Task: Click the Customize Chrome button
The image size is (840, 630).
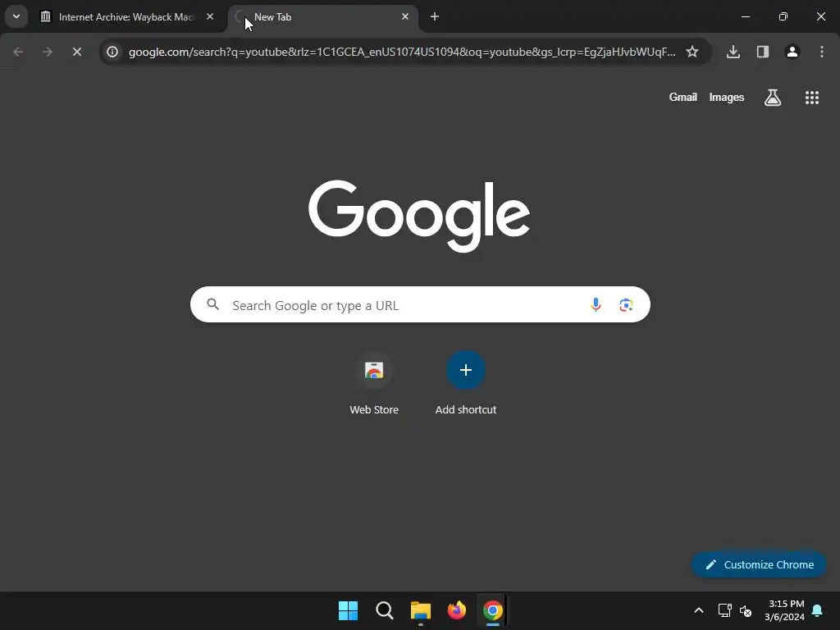Action: (759, 564)
